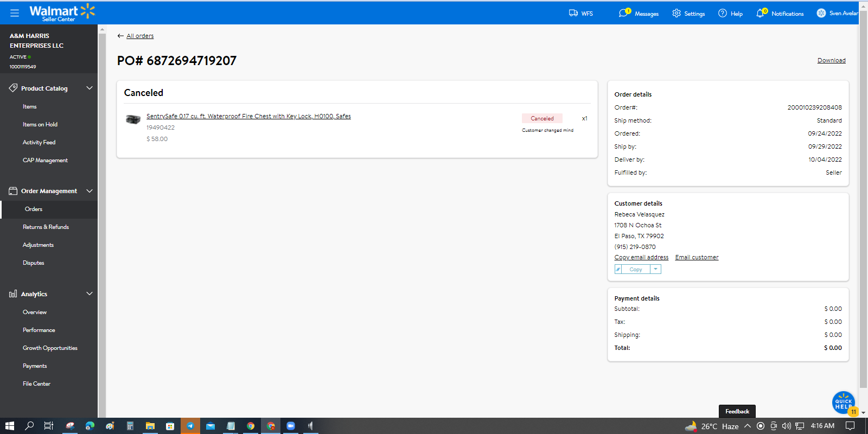This screenshot has width=868, height=434.
Task: Go back to All orders
Action: (x=140, y=36)
